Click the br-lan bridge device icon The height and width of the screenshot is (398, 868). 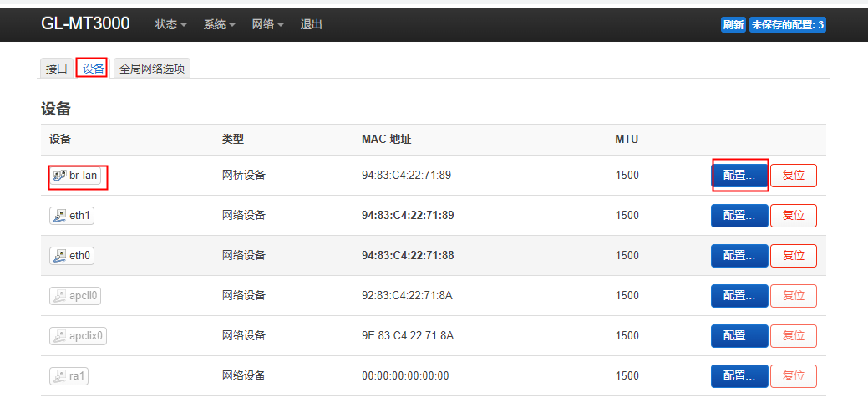pos(59,176)
